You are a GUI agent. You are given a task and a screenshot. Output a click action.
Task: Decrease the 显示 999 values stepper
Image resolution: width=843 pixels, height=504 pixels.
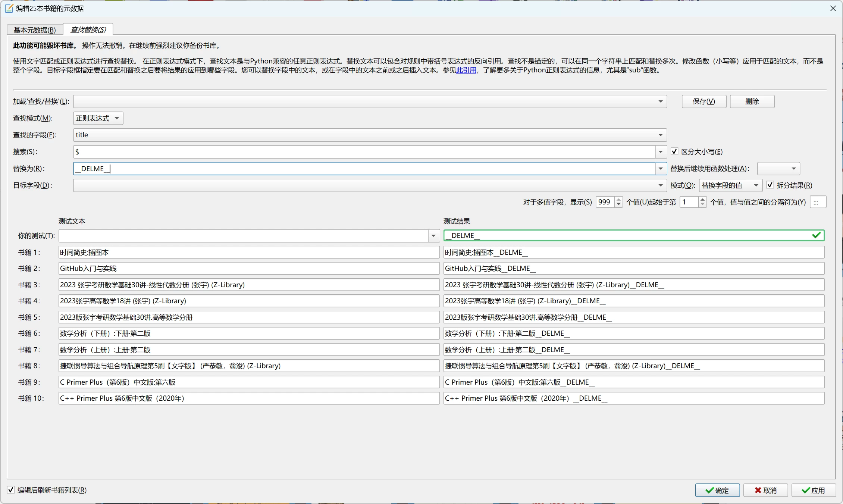coord(618,205)
